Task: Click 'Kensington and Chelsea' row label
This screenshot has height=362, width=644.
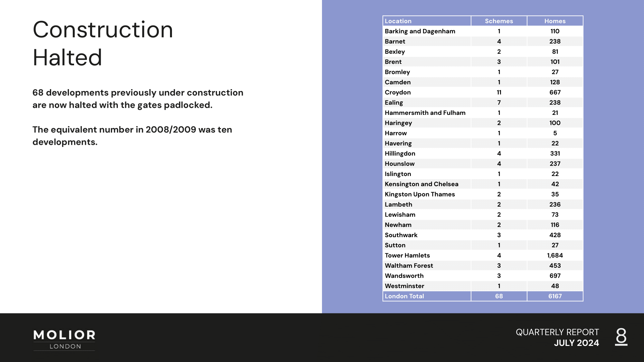Action: click(x=421, y=184)
